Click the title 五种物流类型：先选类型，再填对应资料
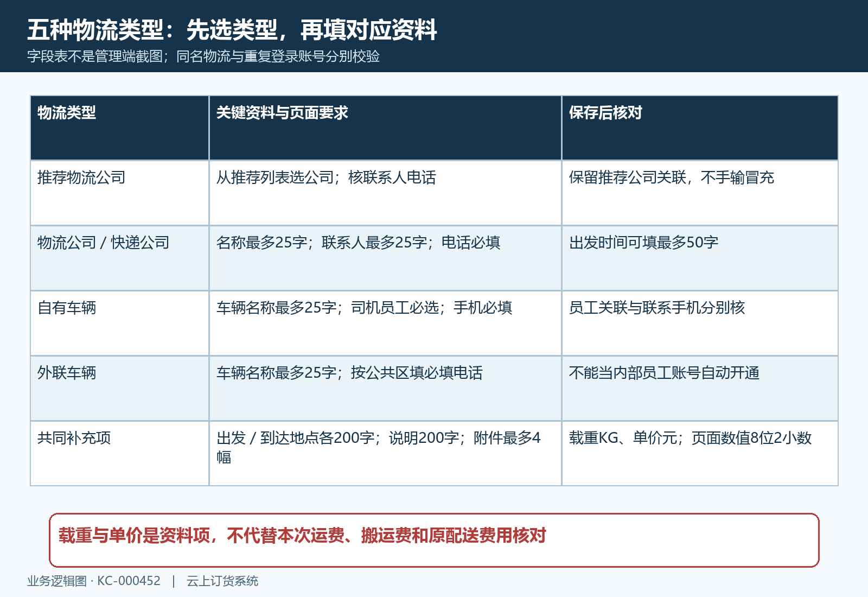This screenshot has height=597, width=868. pos(232,30)
